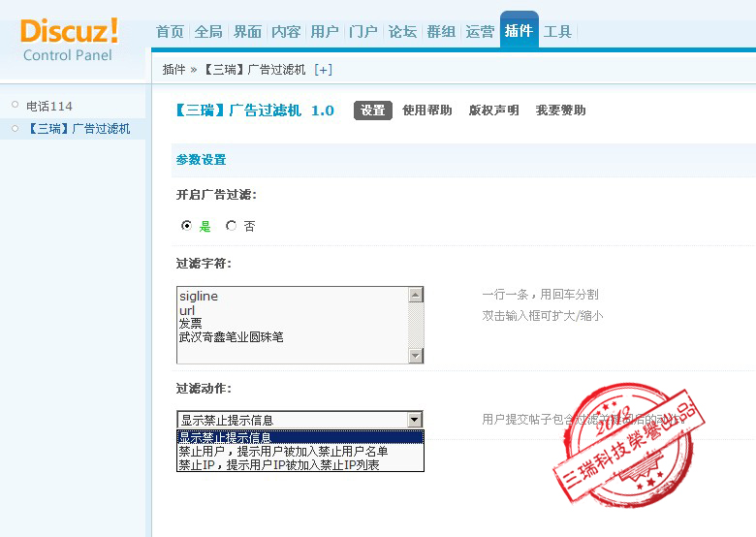The image size is (756, 537).
Task: Open the 运营 top navigation tab
Action: 480,32
